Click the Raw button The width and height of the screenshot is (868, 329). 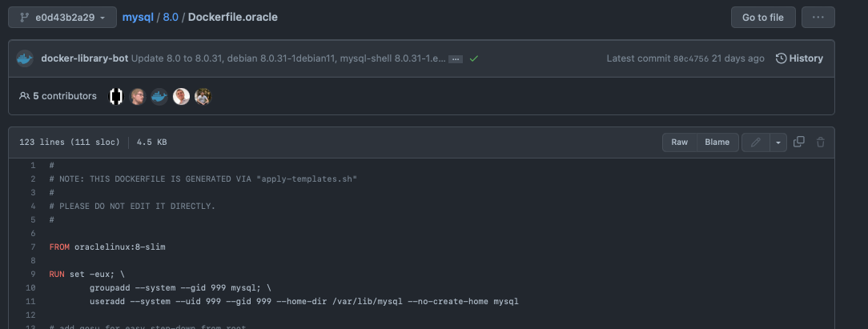coord(679,142)
